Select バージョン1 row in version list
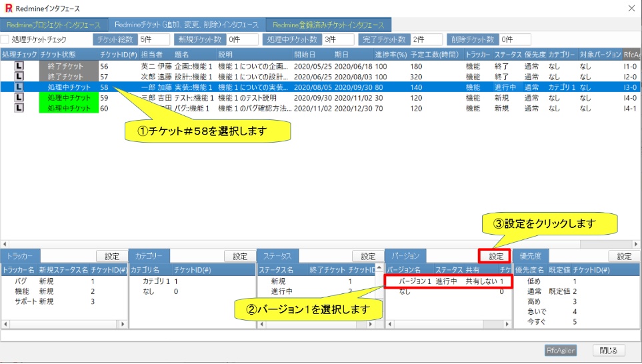Image resolution: width=642 pixels, height=364 pixels. pyautogui.click(x=449, y=281)
